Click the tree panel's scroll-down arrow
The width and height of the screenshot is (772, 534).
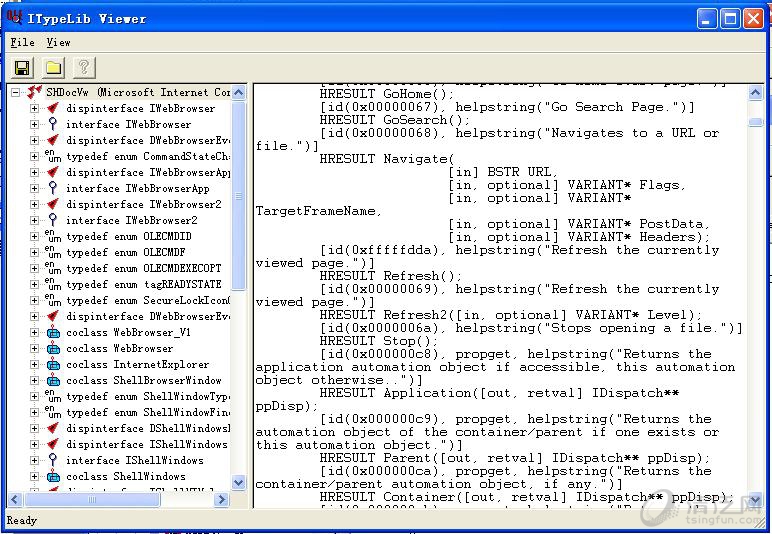point(239,483)
